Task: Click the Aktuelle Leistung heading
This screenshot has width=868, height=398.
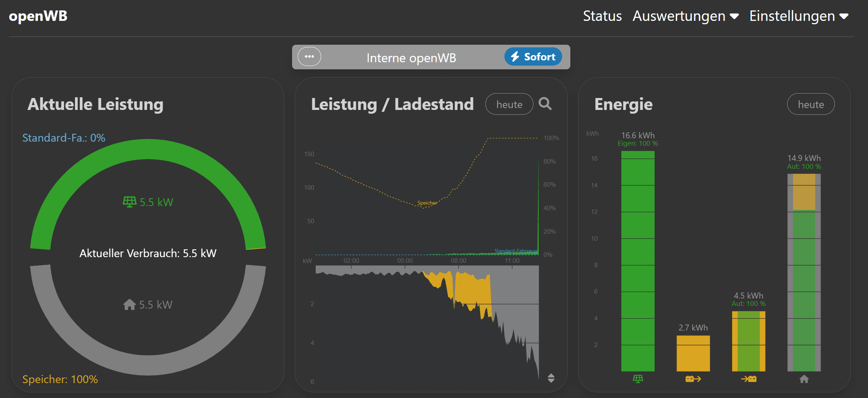Action: tap(95, 104)
